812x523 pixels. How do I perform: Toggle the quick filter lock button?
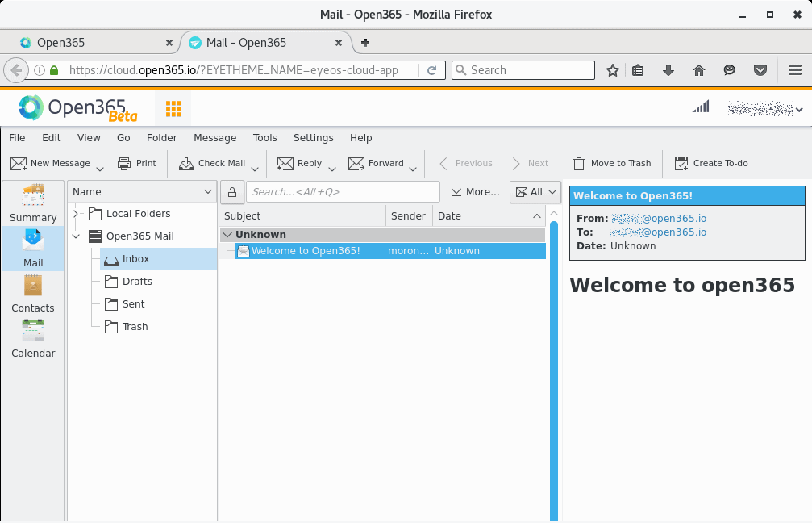coord(232,192)
